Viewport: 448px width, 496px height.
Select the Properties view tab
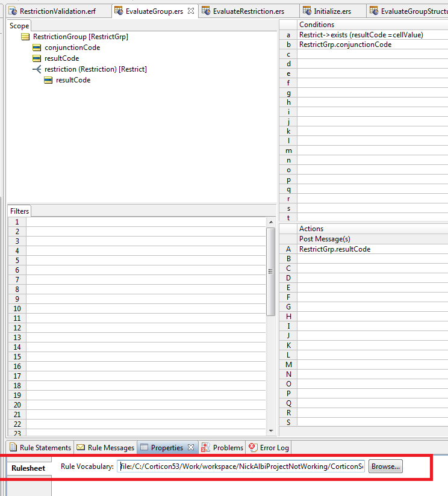167,448
